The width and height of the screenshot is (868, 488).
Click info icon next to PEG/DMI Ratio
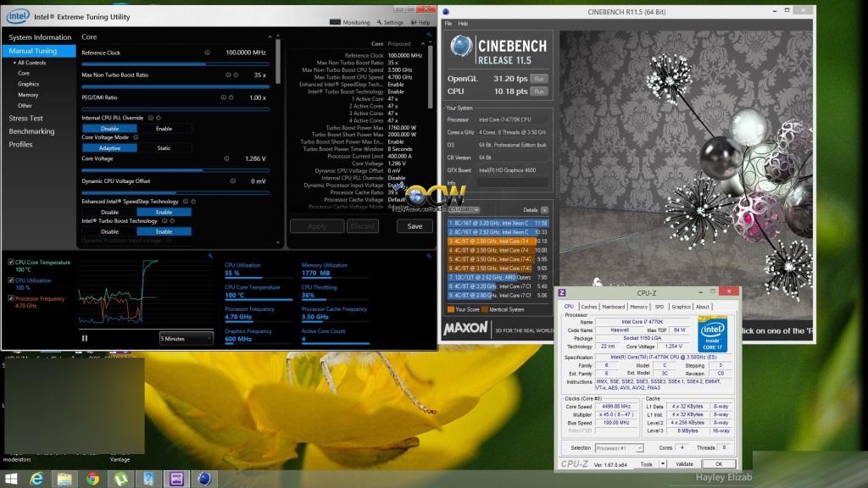(223, 97)
